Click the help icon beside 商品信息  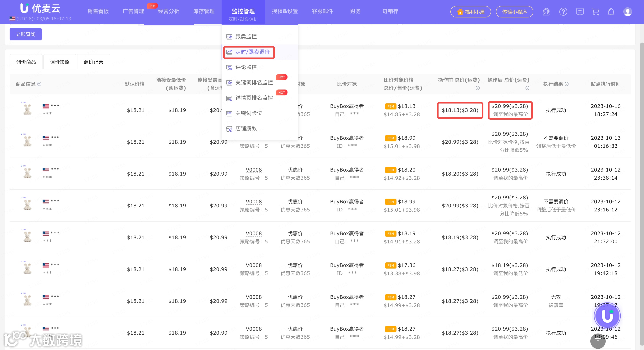39,84
